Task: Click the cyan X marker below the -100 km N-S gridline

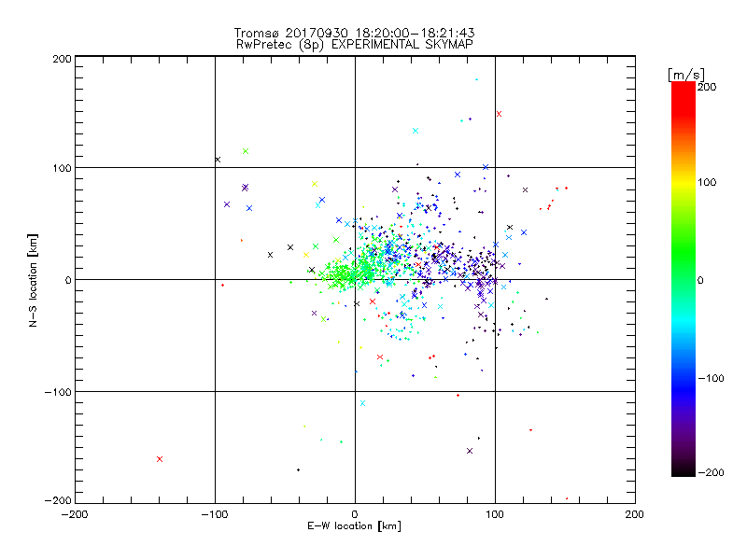Action: [x=362, y=403]
